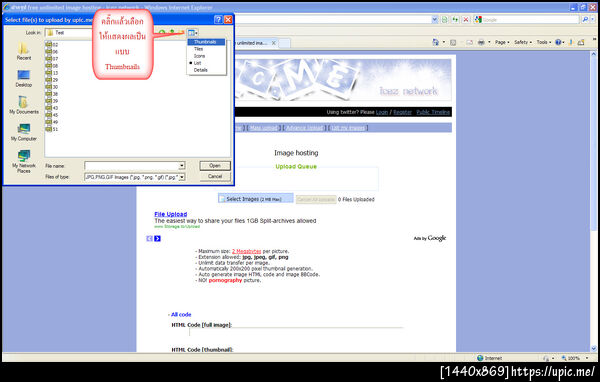
Task: Click the Print icon in command bar
Action: [x=481, y=42]
